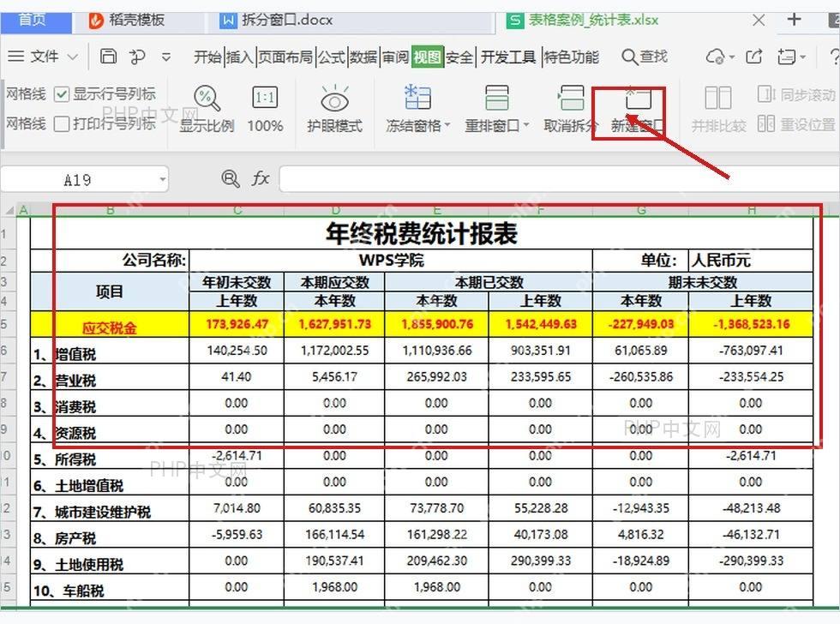This screenshot has height=624, width=840.
Task: Select the 年终税费统计报表 title cell
Action: 422,234
